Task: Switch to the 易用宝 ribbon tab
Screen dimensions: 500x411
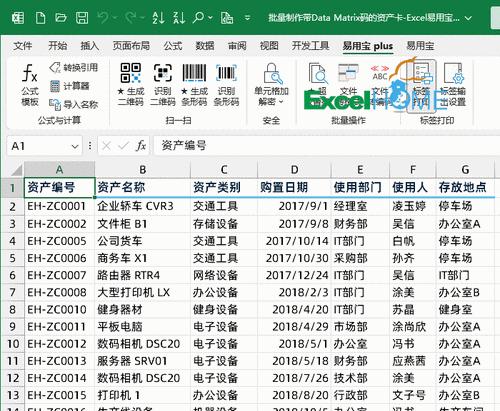Action: 420,46
